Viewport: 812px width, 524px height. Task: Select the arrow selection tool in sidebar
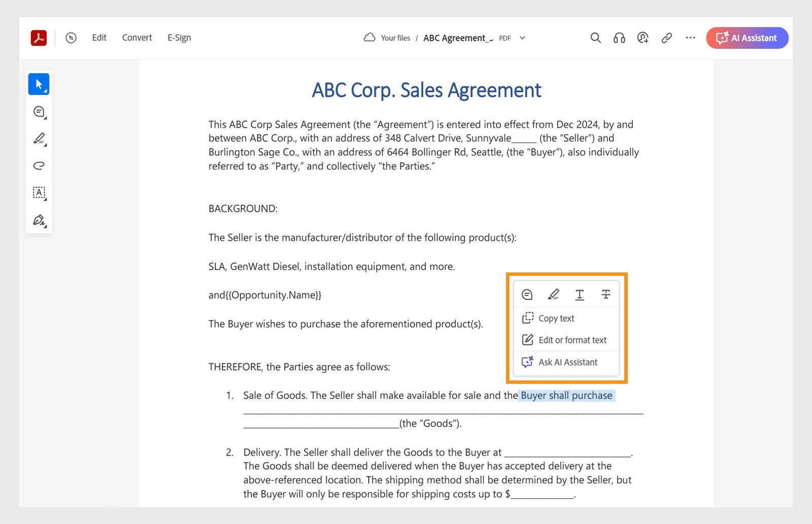[x=39, y=84]
